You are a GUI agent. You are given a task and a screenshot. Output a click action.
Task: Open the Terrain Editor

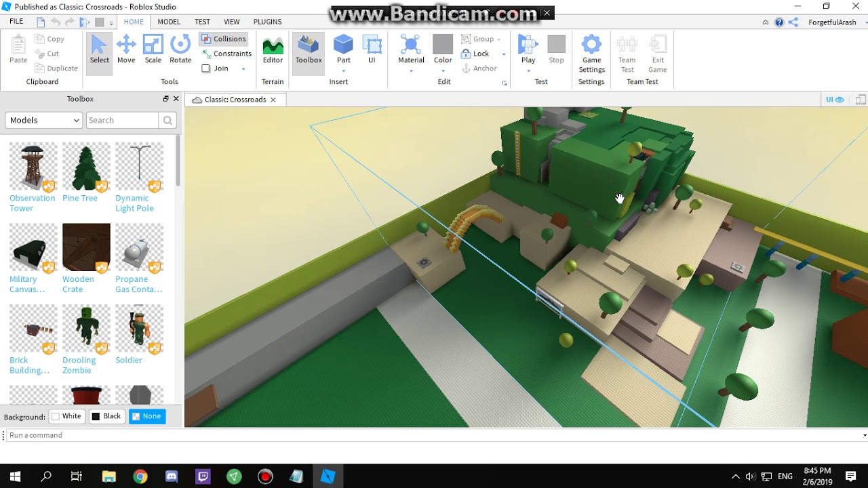click(273, 49)
